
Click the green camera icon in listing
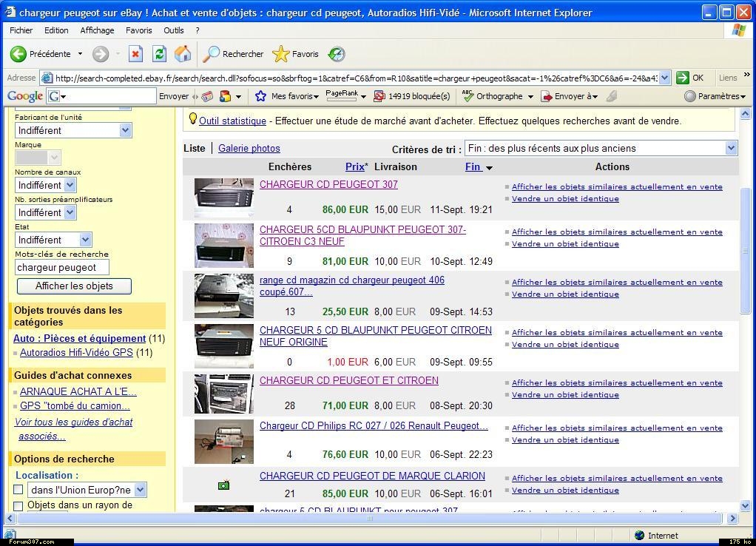(223, 485)
